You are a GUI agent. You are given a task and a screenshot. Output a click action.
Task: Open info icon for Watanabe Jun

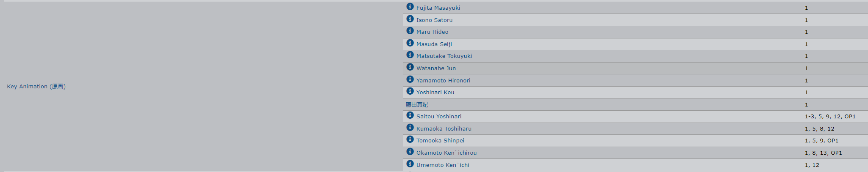(410, 67)
